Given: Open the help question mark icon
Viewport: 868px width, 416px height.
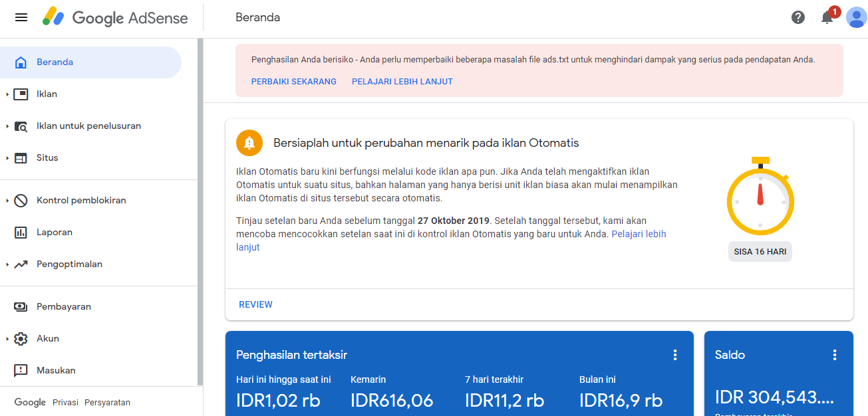Looking at the screenshot, I should point(798,17).
